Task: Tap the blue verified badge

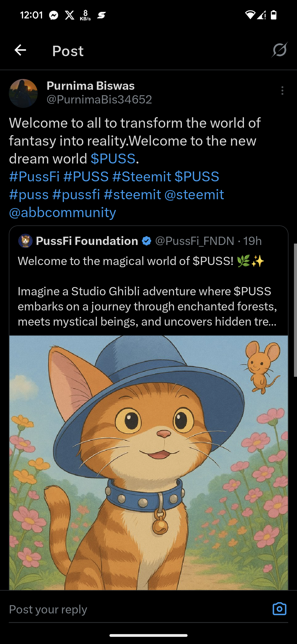Action: (147, 241)
